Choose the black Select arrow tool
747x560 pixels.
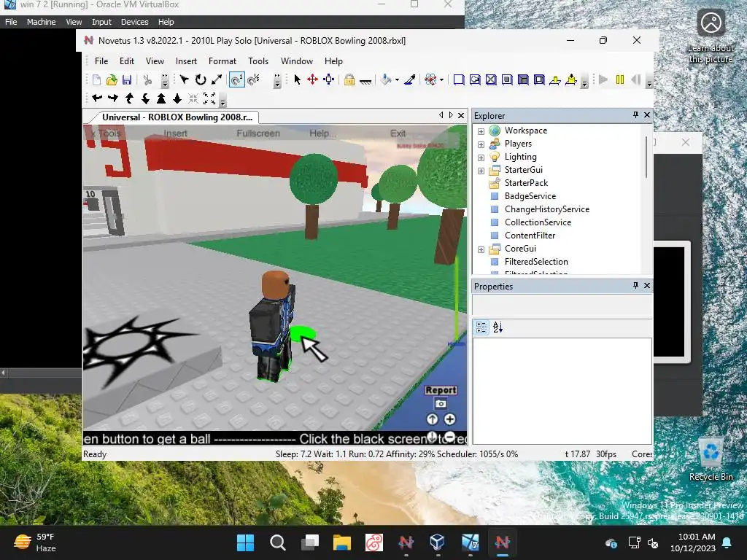pyautogui.click(x=298, y=79)
